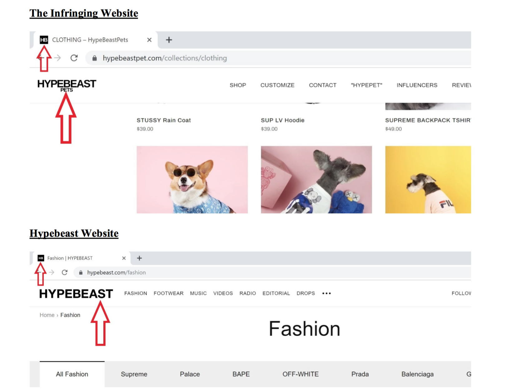Image resolution: width=532 pixels, height=392 pixels.
Task: Select BAPE brand tab
Action: (x=241, y=374)
